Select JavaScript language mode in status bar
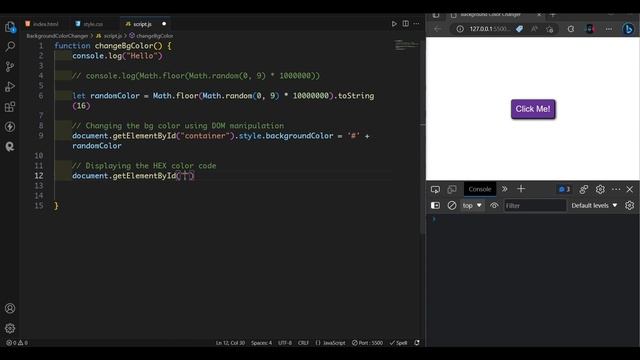Image resolution: width=640 pixels, height=360 pixels. pyautogui.click(x=331, y=343)
